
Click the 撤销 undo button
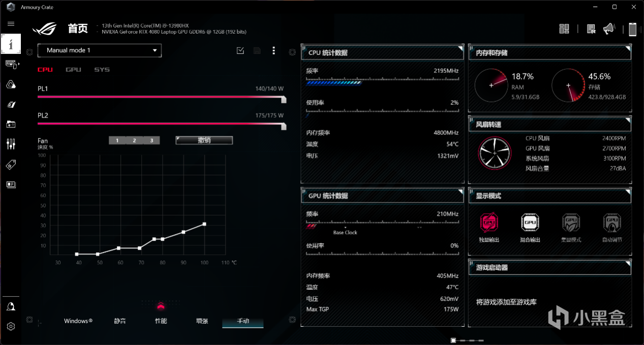[x=204, y=140]
